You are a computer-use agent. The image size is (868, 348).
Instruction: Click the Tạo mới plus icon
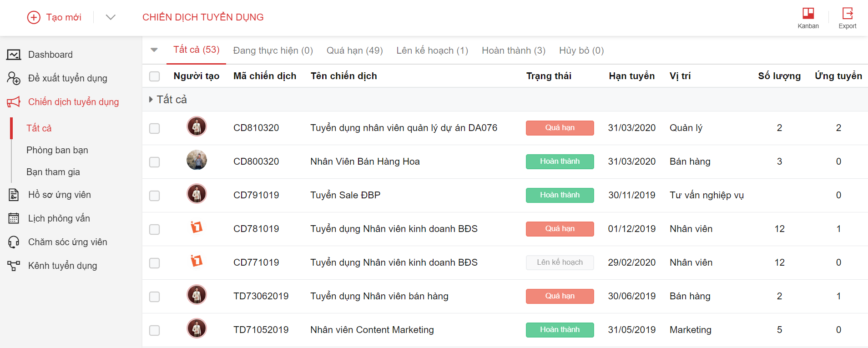click(34, 17)
